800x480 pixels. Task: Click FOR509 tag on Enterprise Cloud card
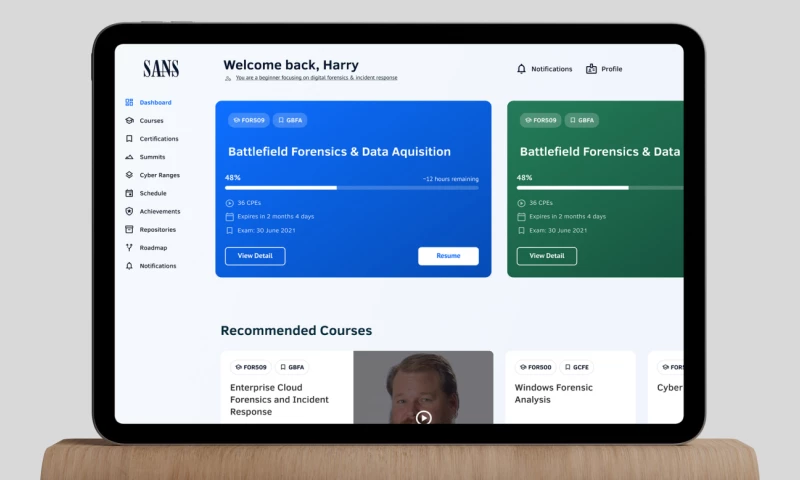click(251, 367)
